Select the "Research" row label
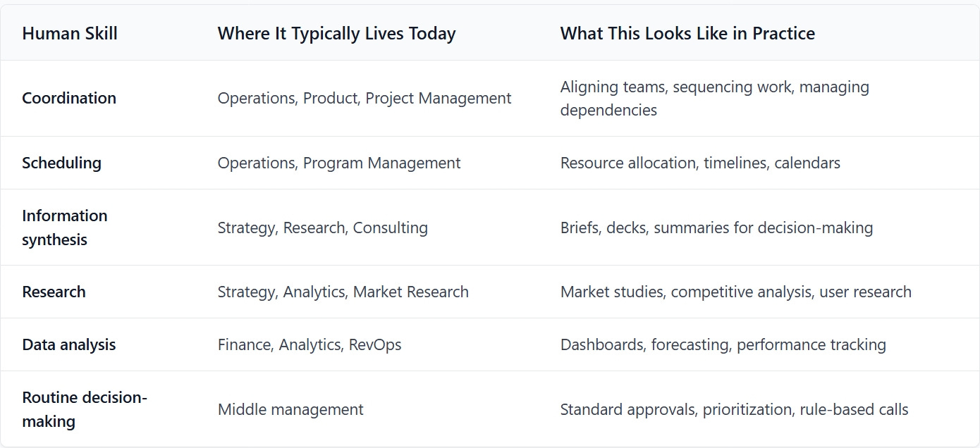The image size is (980, 448). pyautogui.click(x=54, y=292)
